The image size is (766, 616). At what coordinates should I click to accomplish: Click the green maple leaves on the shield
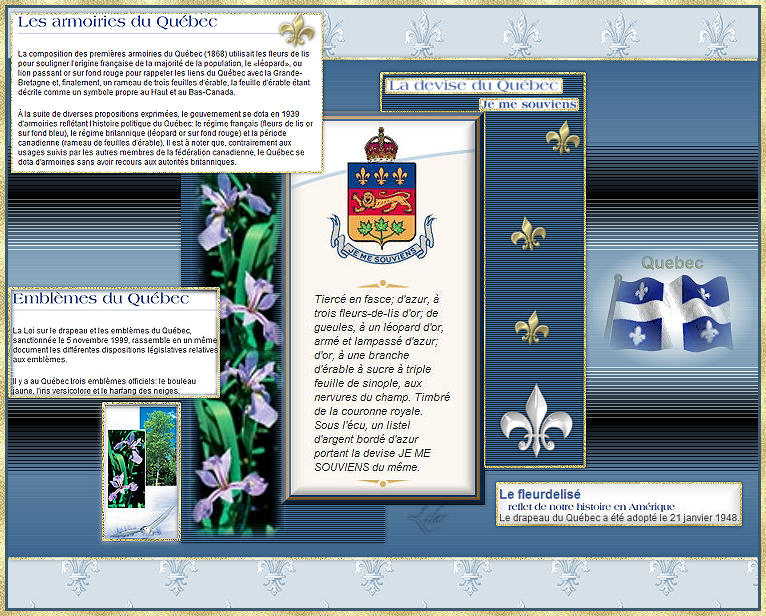pos(382,230)
